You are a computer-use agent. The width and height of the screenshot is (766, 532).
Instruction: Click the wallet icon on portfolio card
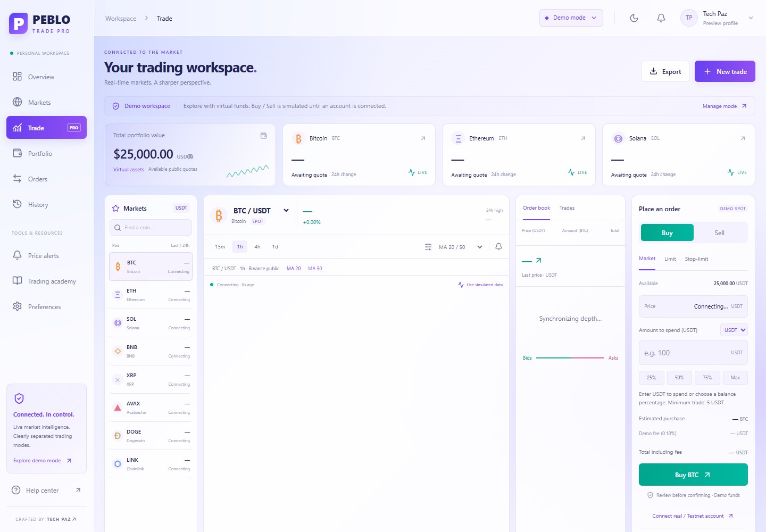263,136
